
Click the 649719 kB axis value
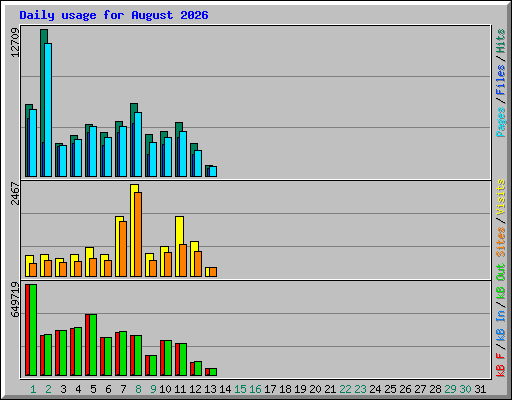click(15, 300)
